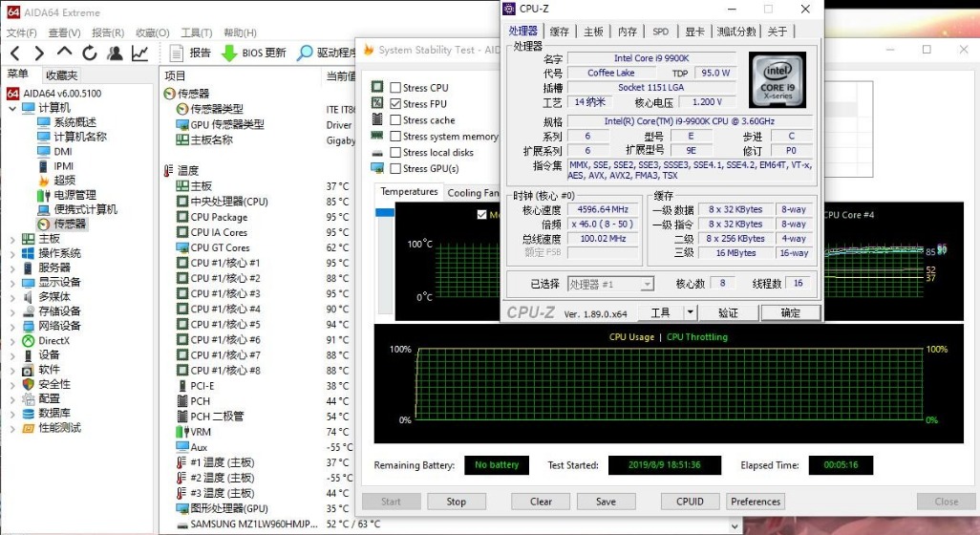Open the 报告 report button

191,53
